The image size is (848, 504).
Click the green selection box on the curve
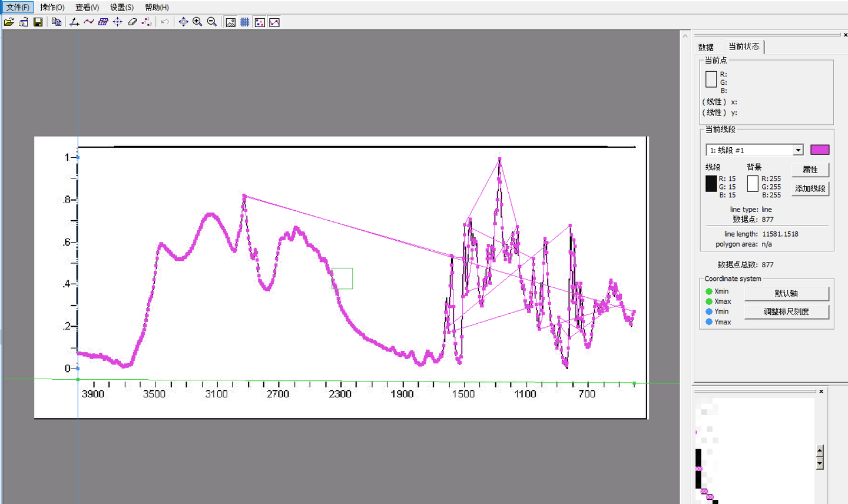[342, 278]
